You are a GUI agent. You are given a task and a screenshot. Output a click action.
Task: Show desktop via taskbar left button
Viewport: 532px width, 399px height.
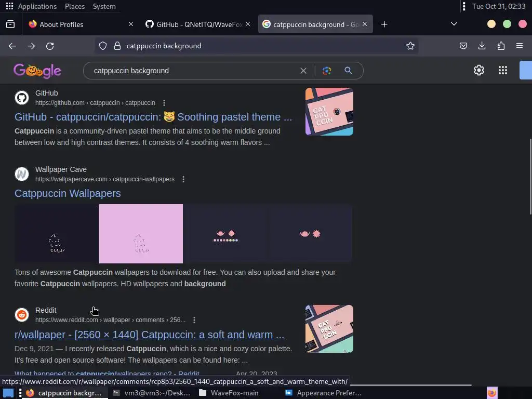[x=8, y=393]
